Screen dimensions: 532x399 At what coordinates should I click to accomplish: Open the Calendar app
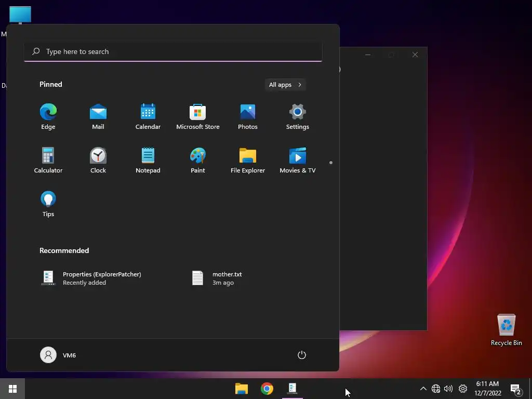coord(148,117)
